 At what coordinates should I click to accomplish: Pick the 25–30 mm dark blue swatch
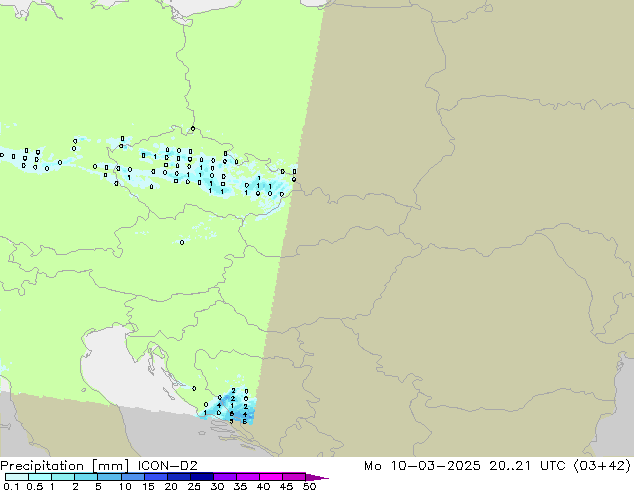pyautogui.click(x=201, y=477)
